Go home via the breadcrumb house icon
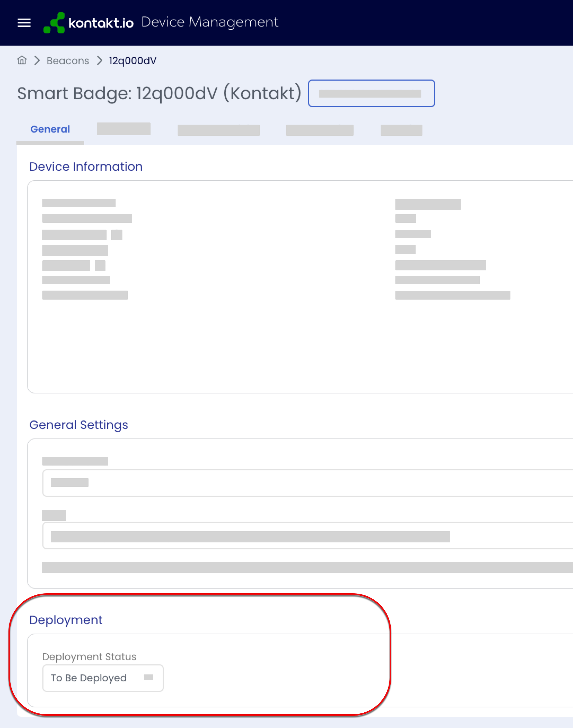The image size is (573, 728). point(22,60)
